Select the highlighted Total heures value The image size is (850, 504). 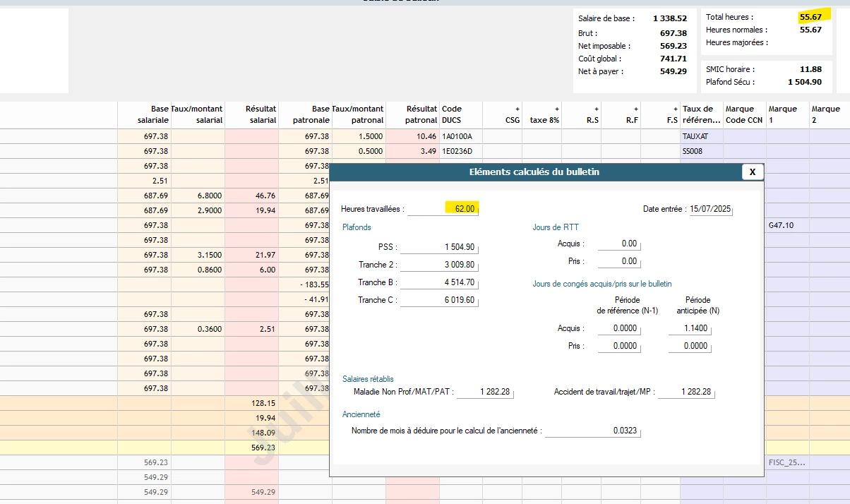click(810, 17)
